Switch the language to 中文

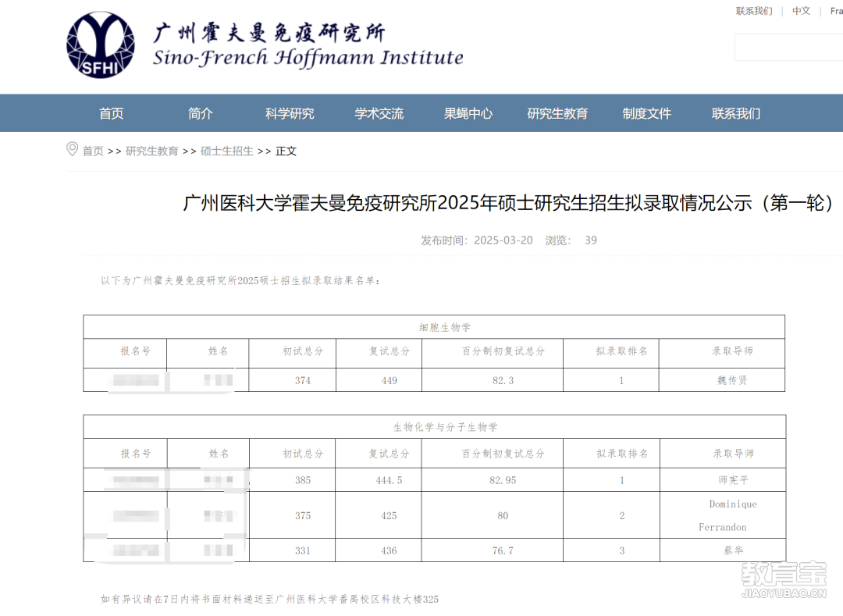[801, 11]
